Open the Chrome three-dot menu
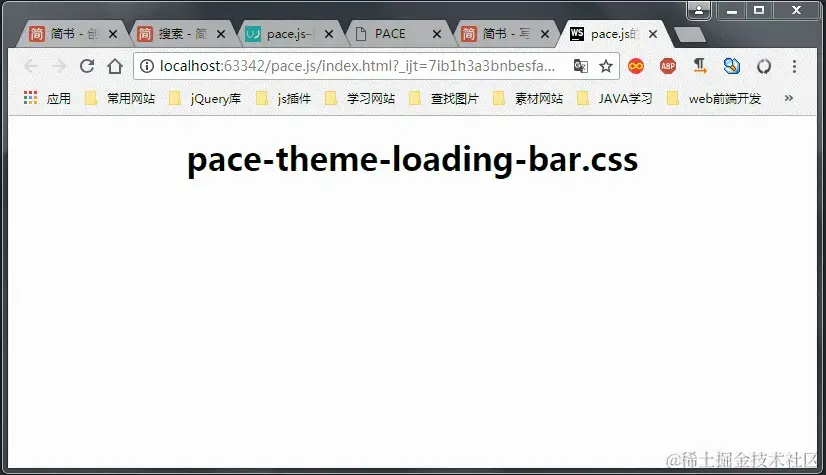This screenshot has width=826, height=475. (794, 66)
